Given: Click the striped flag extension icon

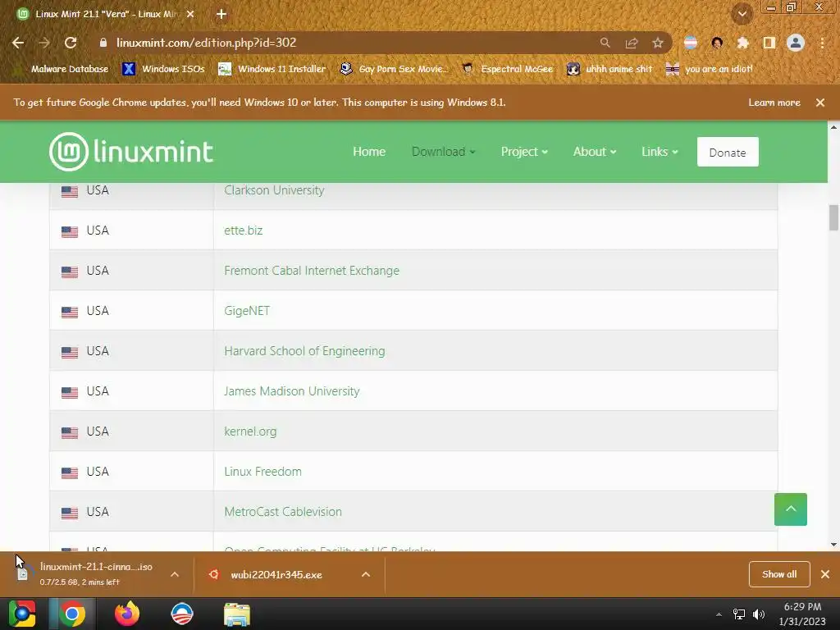Looking at the screenshot, I should (691, 43).
